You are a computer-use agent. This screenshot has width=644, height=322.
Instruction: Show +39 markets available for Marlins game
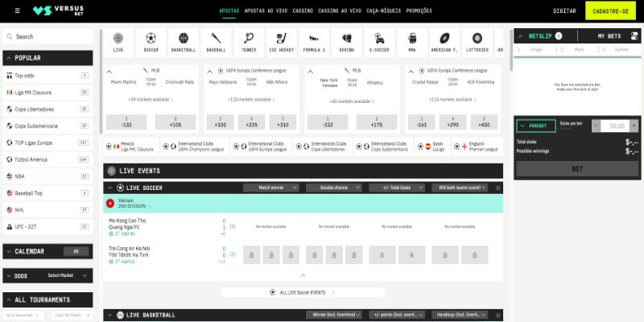pyautogui.click(x=151, y=99)
